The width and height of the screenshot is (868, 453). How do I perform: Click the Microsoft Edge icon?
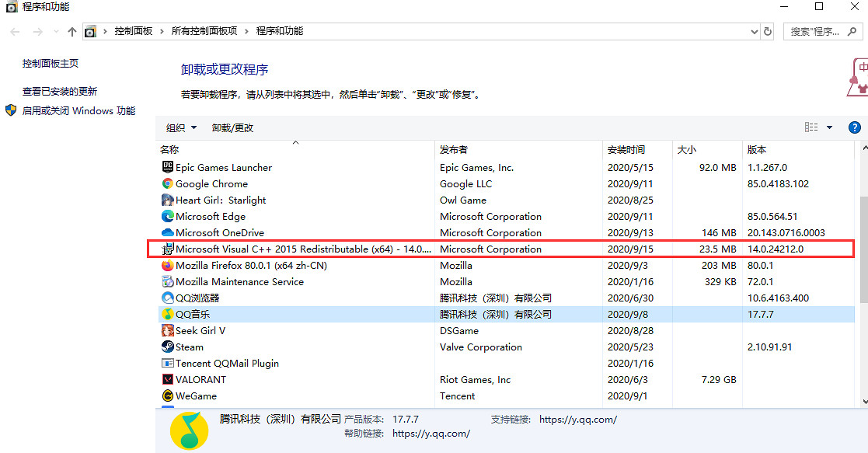tap(167, 216)
